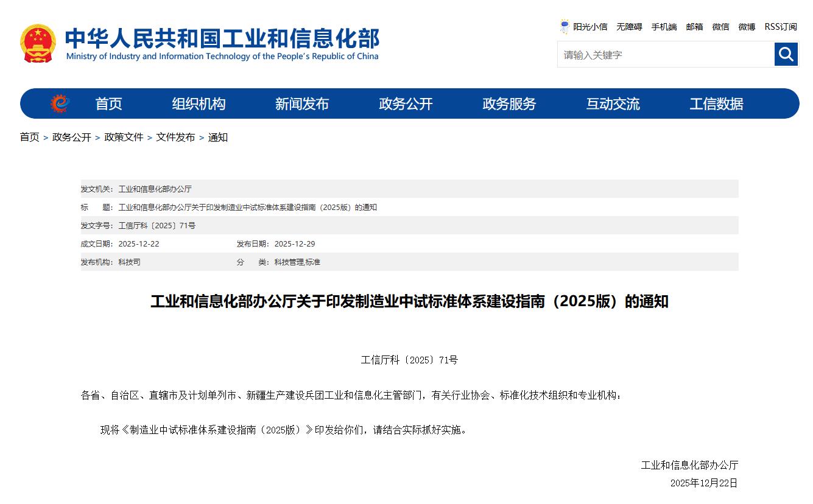Click 政策文件 in breadcrumb trail
This screenshot has width=813, height=504.
tap(124, 138)
